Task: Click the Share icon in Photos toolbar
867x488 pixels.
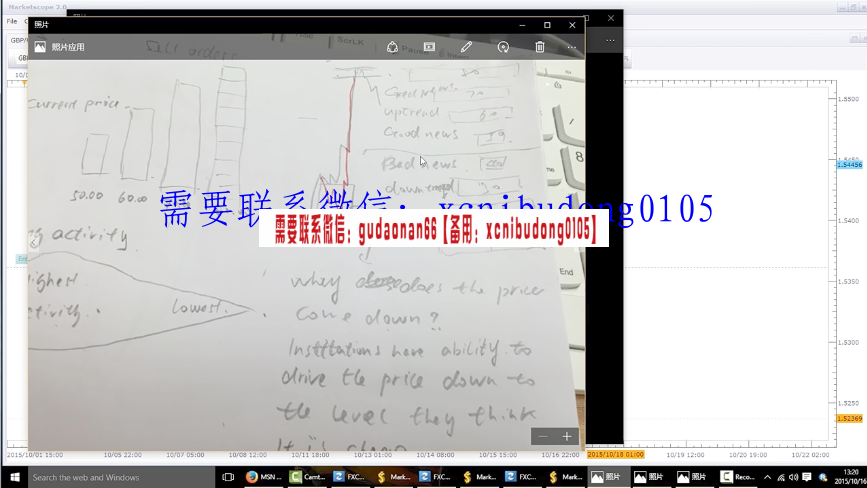Action: tap(392, 47)
